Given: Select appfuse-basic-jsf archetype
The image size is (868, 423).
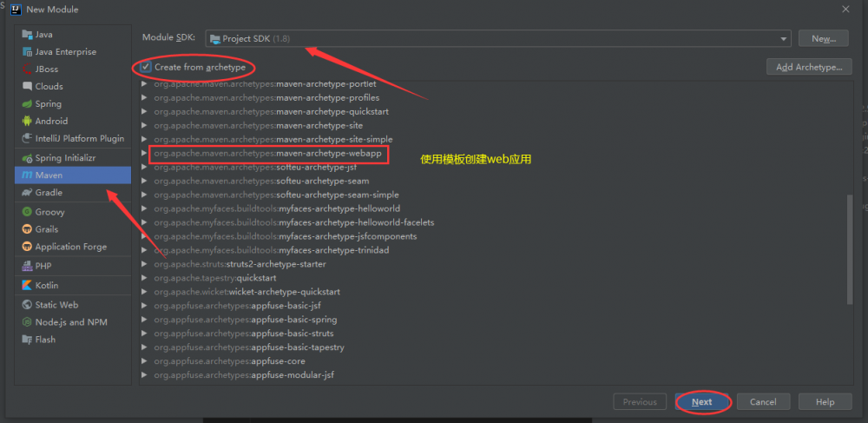Looking at the screenshot, I should click(238, 305).
